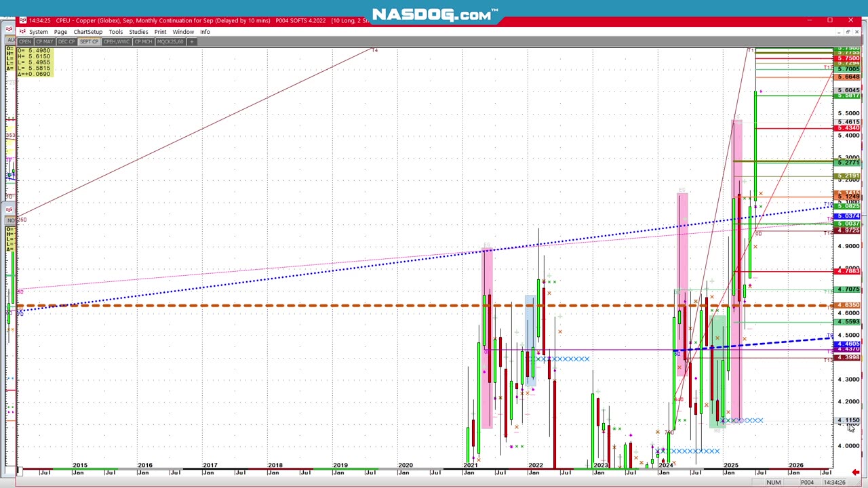Open the Tools menu

(x=116, y=32)
